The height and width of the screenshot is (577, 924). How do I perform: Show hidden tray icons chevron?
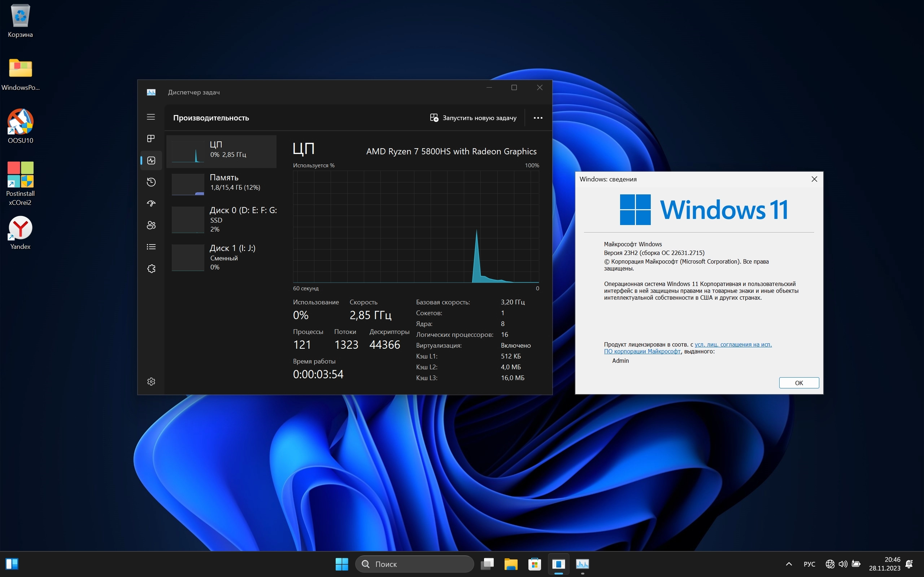789,564
